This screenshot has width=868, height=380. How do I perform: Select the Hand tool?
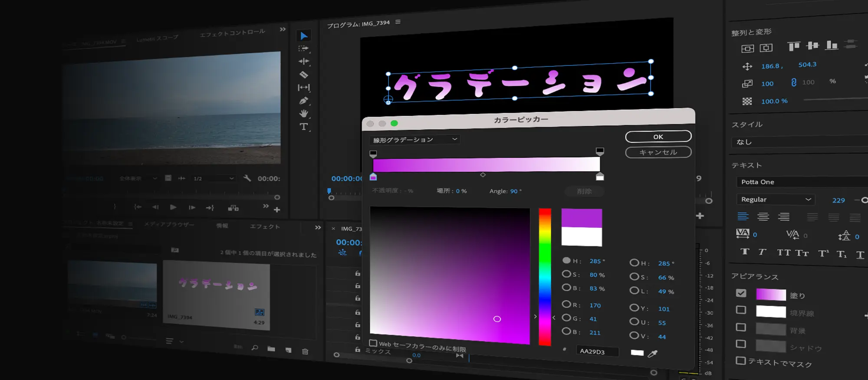pos(304,114)
